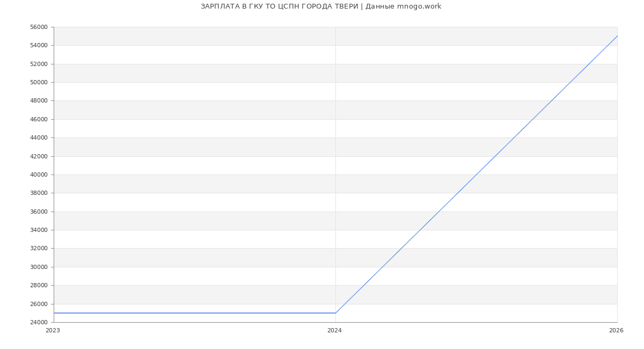The height and width of the screenshot is (349, 644).
Task: Select the 38000 axis value
Action: (x=39, y=193)
